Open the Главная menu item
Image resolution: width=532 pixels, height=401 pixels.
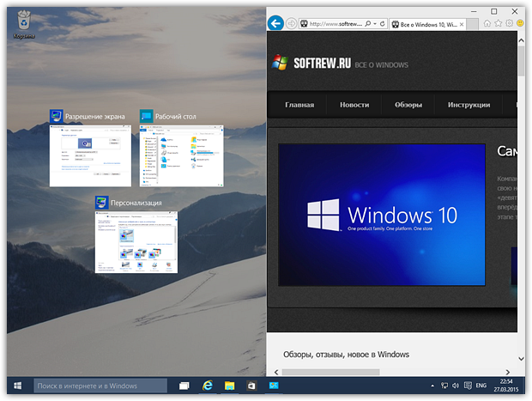point(299,105)
